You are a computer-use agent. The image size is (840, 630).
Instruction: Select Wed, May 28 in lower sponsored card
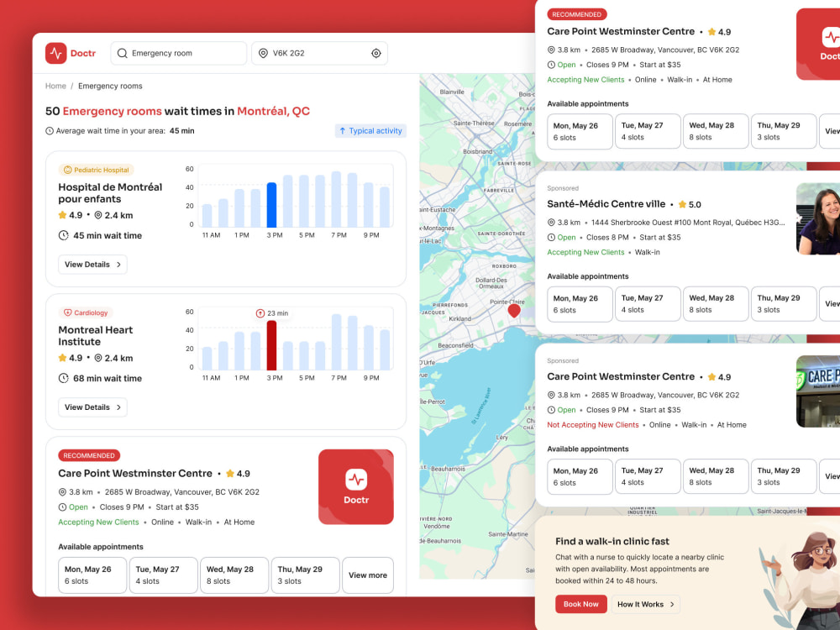(716, 476)
